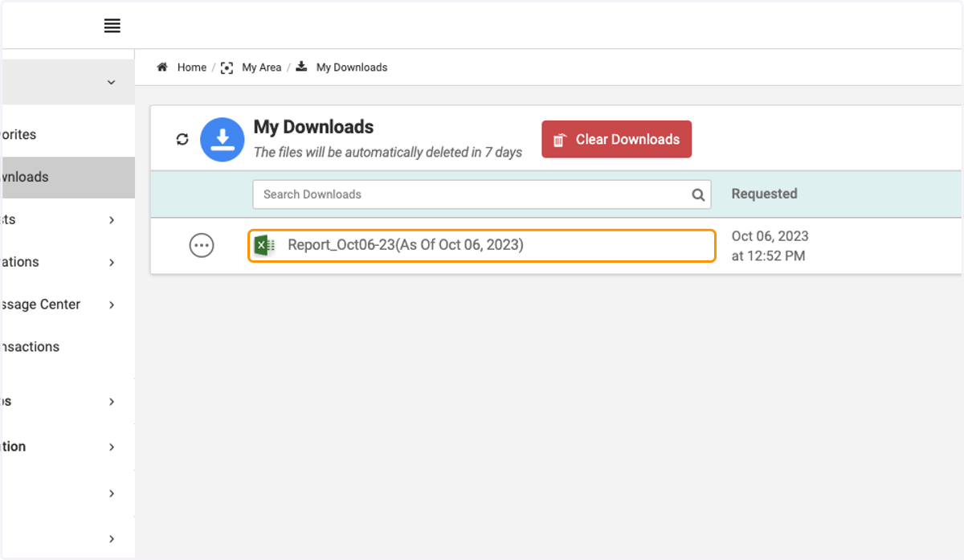Click the Excel icon of Report_Oct06-23

click(264, 245)
